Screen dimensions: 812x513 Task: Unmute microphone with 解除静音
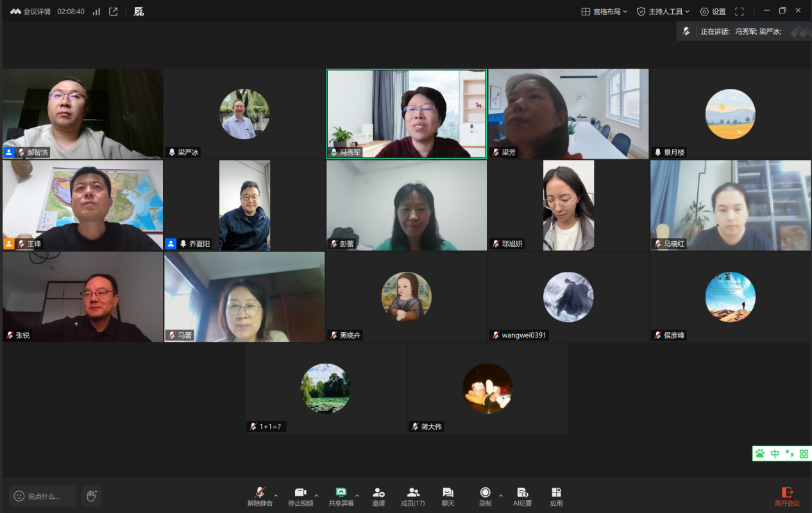(260, 496)
